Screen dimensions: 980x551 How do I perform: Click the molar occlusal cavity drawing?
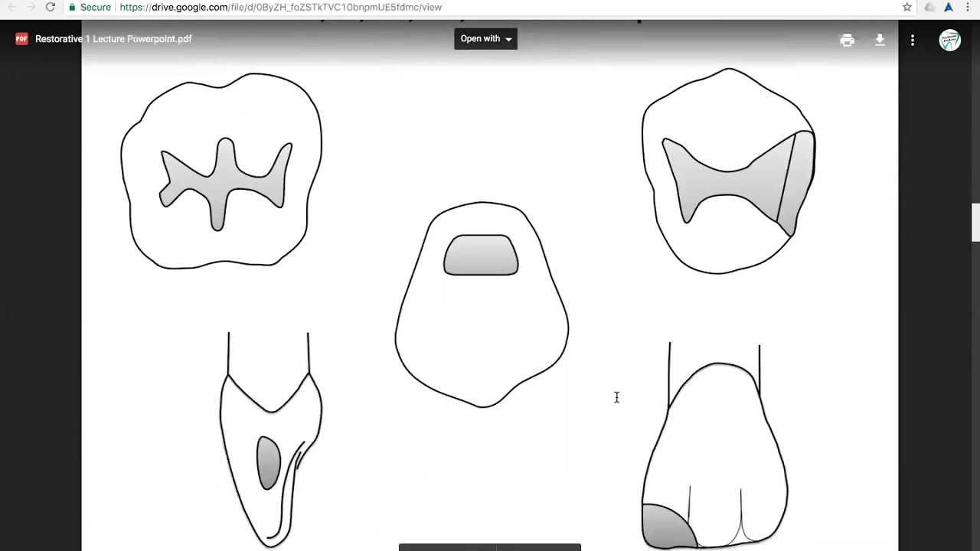pos(221,171)
